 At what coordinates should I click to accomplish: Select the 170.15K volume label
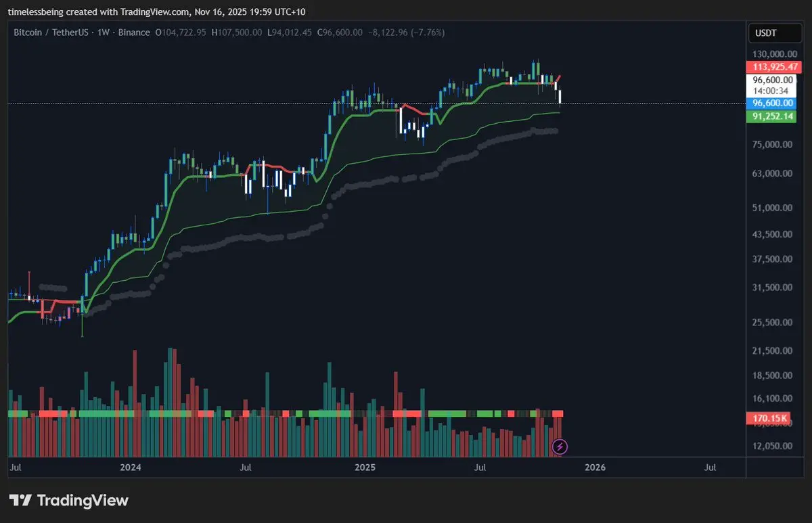(x=770, y=418)
